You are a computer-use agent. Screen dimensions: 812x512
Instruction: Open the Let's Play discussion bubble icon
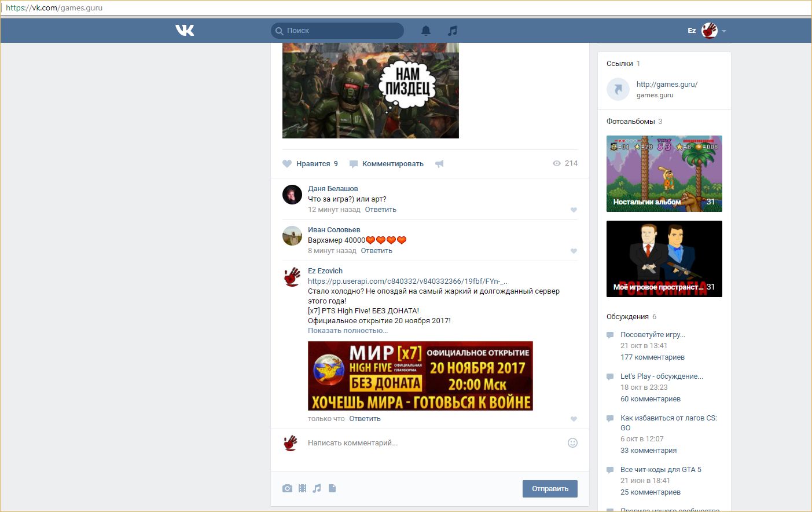click(x=610, y=376)
